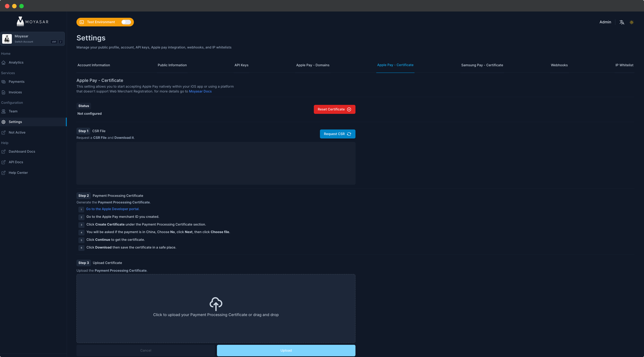This screenshot has height=357, width=644.
Task: Follow the Apple Developer portal link
Action: (113, 209)
